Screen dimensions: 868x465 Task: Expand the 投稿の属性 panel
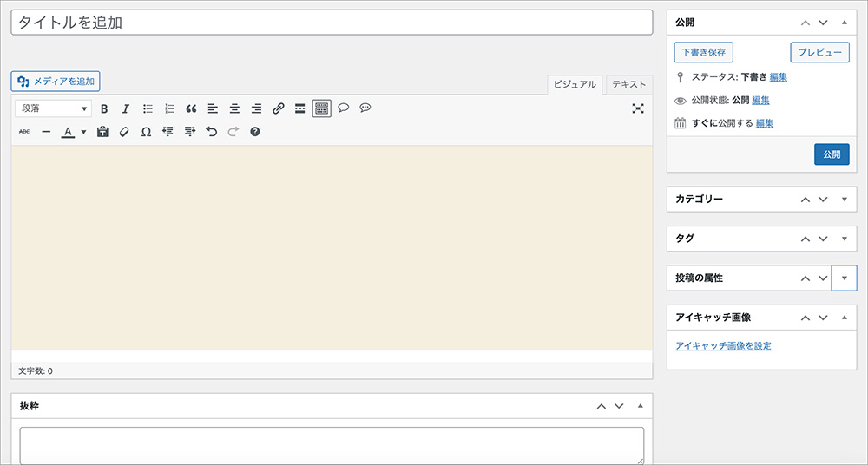coord(845,278)
